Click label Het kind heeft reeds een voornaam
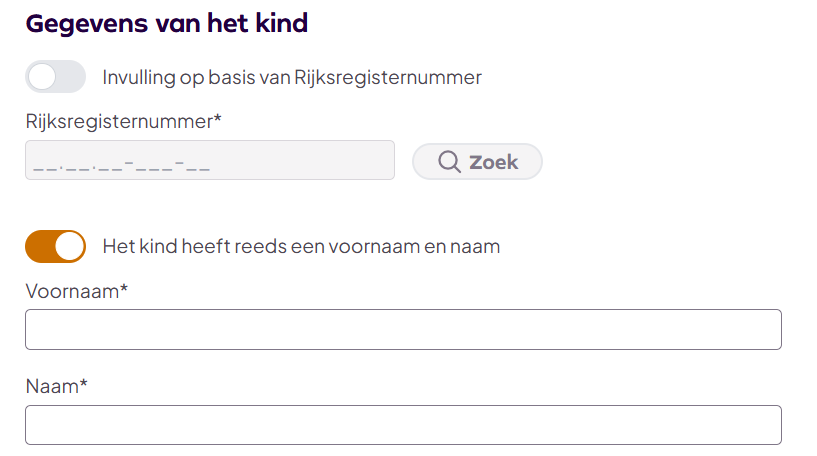The width and height of the screenshot is (817, 456). (x=301, y=246)
